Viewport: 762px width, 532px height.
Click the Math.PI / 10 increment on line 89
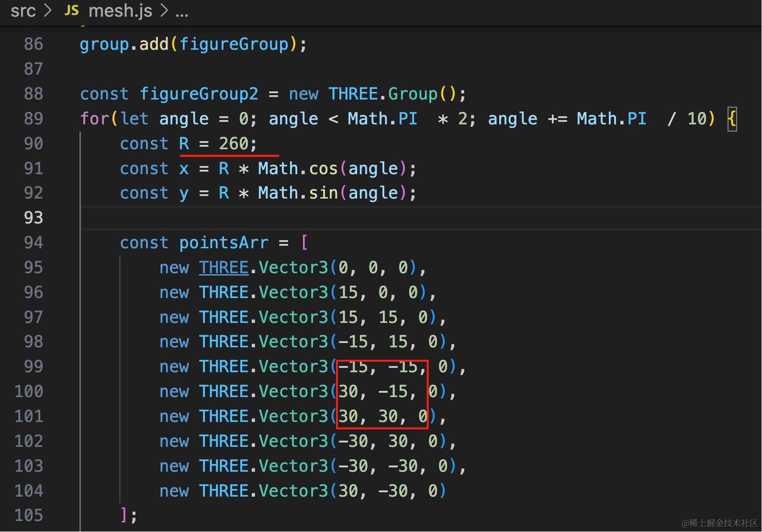coord(642,119)
